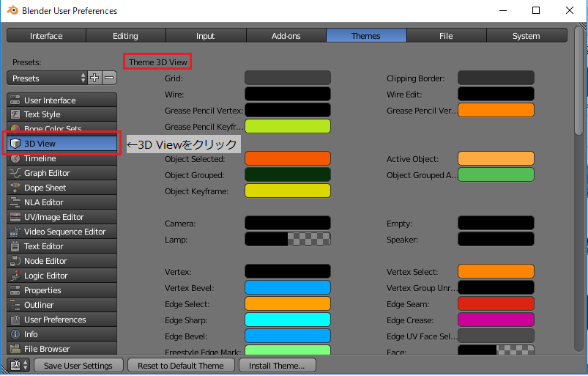Viewport: 588px width, 376px height.
Task: Switch to the Interface tab
Action: click(47, 36)
